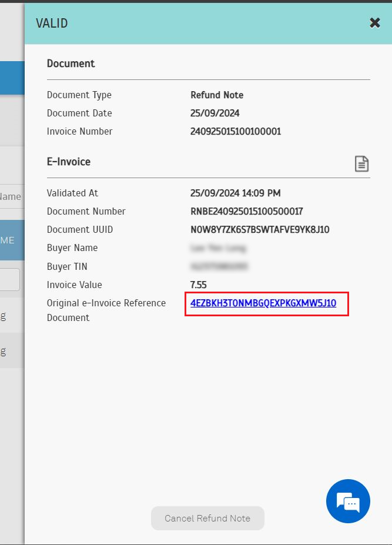Click the E-Invoice section heading

click(68, 161)
